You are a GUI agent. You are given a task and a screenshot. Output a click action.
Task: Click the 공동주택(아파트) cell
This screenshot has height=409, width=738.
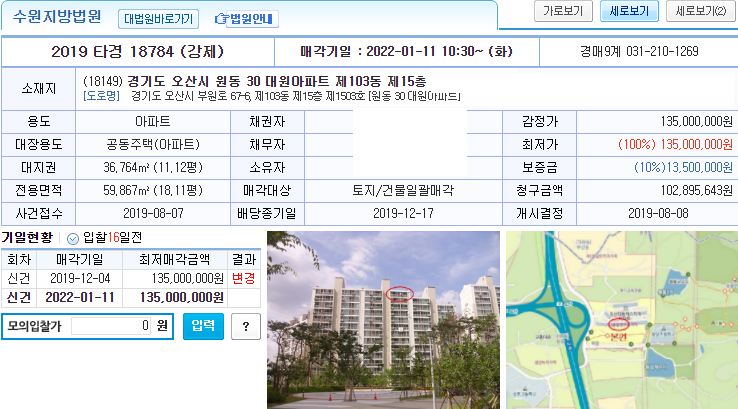click(153, 144)
